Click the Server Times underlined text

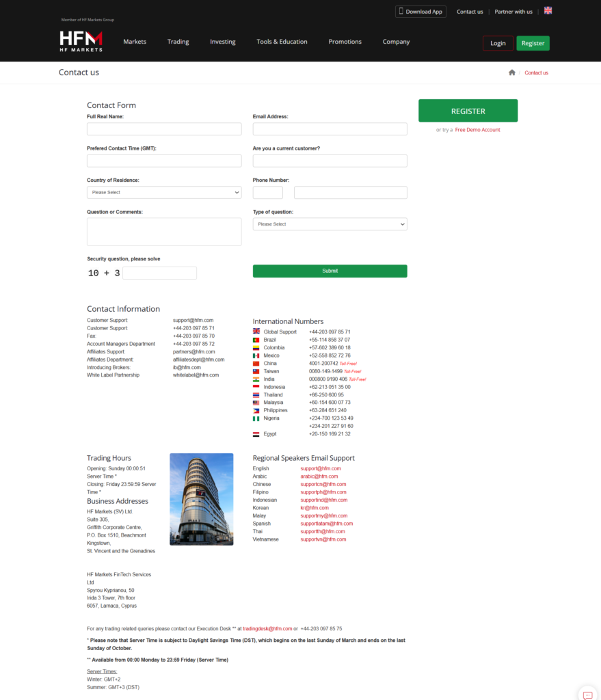point(102,671)
